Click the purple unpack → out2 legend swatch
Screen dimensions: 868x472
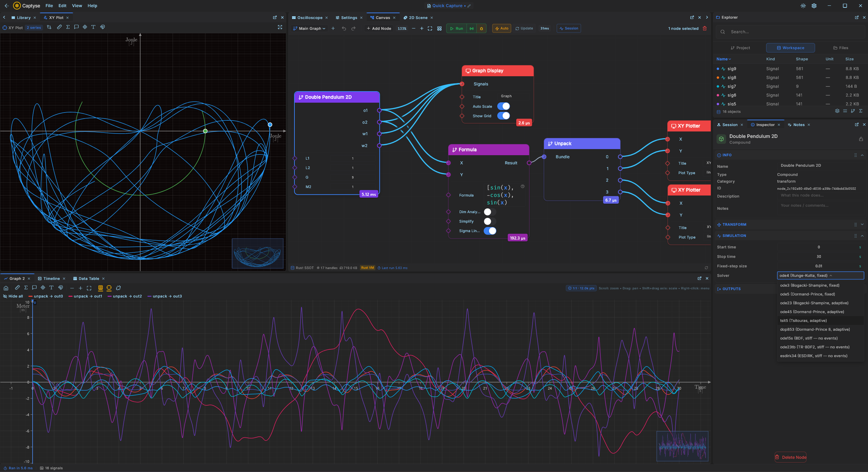[x=110, y=296]
